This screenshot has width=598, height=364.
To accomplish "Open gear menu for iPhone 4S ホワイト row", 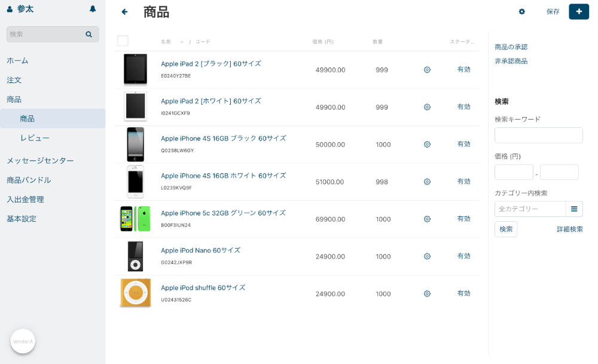I will coord(427,182).
